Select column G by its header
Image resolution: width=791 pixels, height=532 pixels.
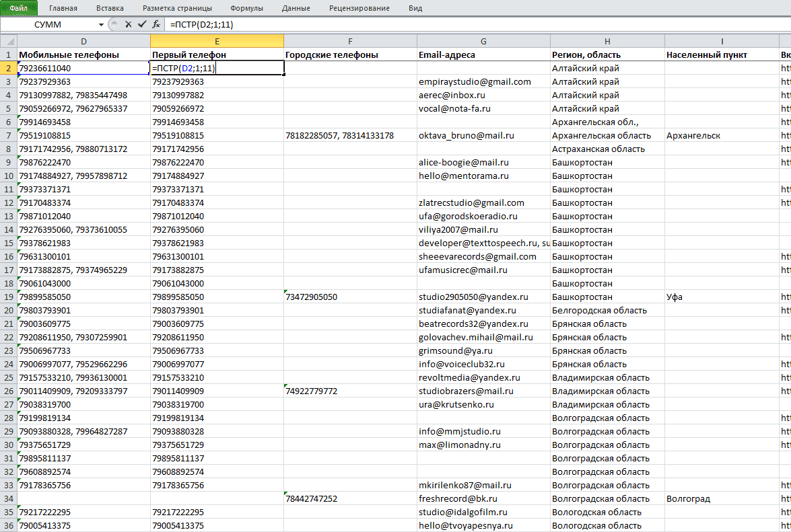point(483,41)
